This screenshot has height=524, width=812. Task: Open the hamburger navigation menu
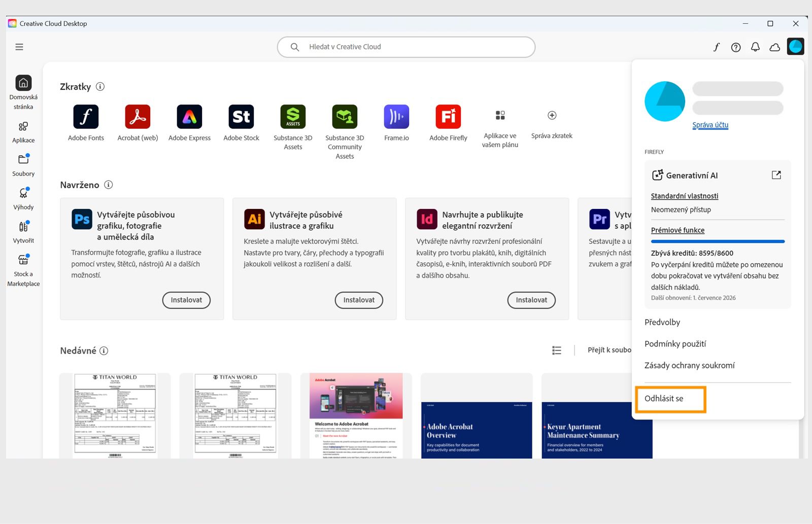coord(19,47)
